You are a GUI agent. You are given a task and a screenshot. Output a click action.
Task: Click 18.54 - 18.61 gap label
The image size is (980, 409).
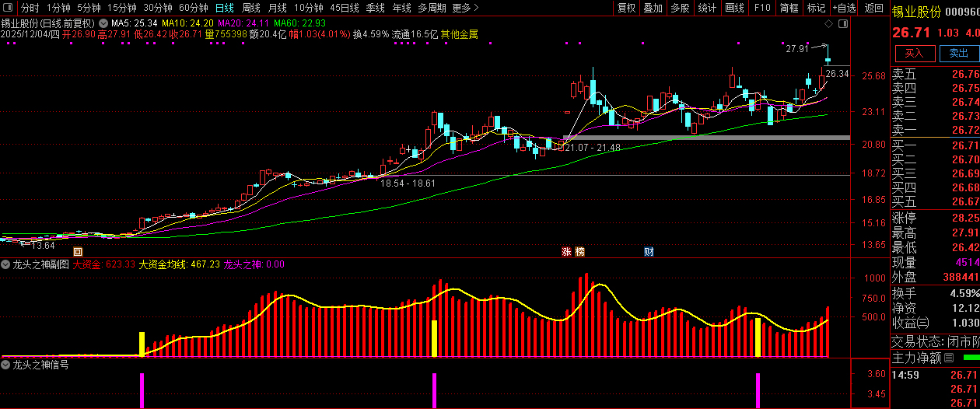[x=408, y=184]
